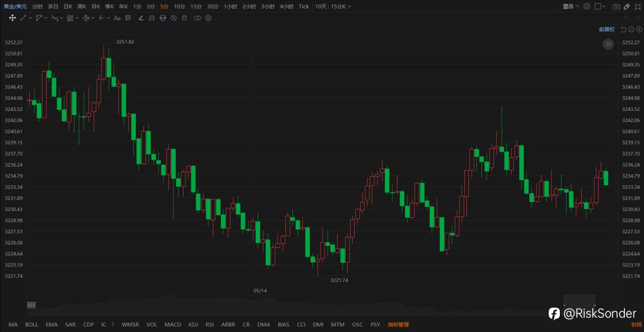Expand line tool dropdown arrow

click(30, 18)
